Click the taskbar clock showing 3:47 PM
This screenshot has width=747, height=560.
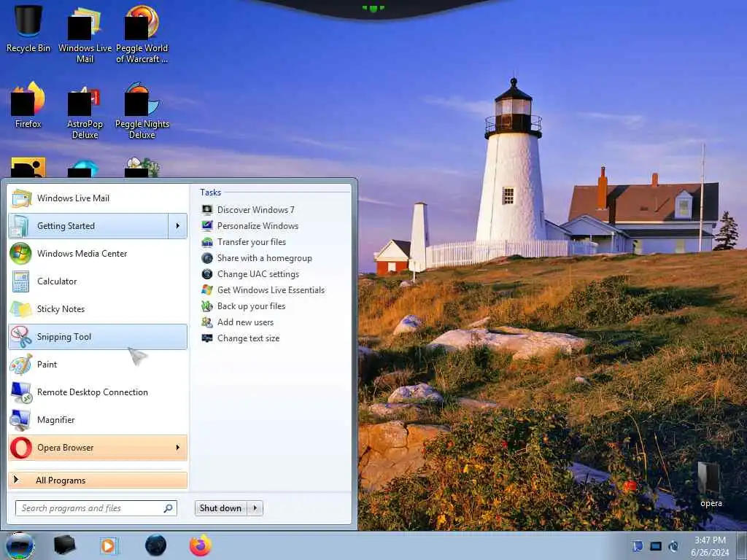click(710, 546)
